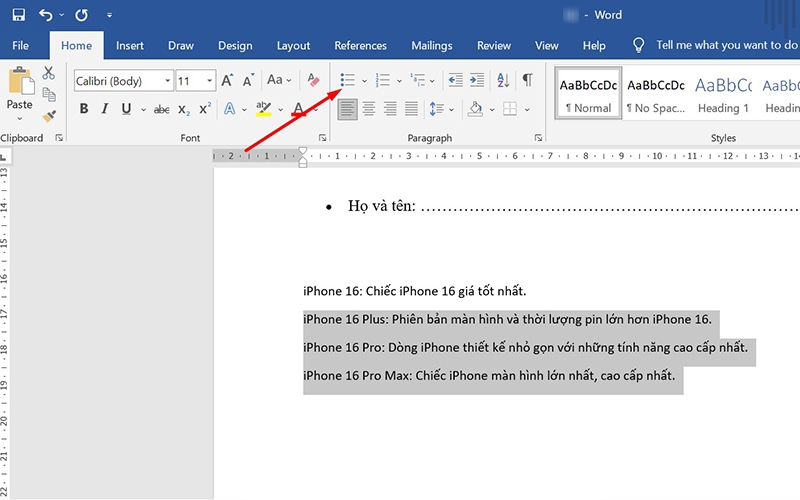Apply the No Spacing style
Image resolution: width=800 pixels, height=500 pixels.
(656, 93)
